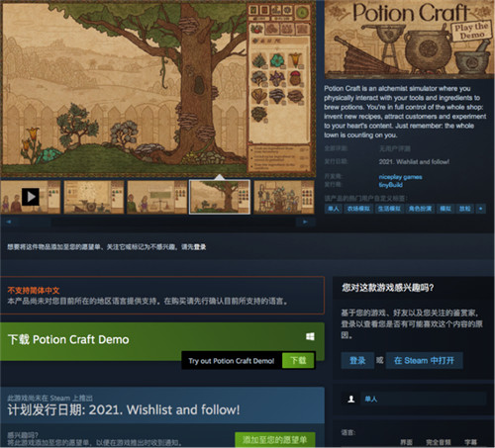
Task: Select the potion lab equipment thumbnail
Action: coord(284,197)
